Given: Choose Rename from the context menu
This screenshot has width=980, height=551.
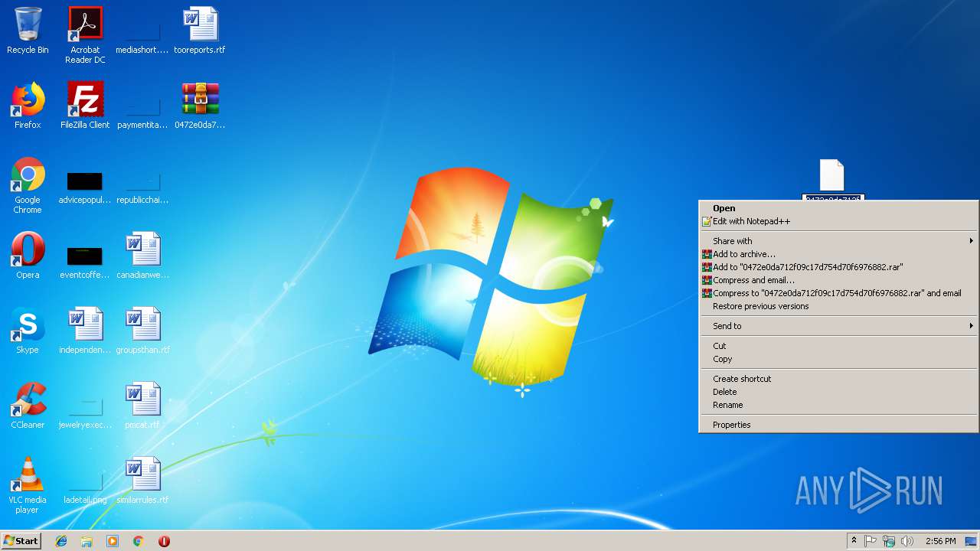Looking at the screenshot, I should pyautogui.click(x=838, y=405).
